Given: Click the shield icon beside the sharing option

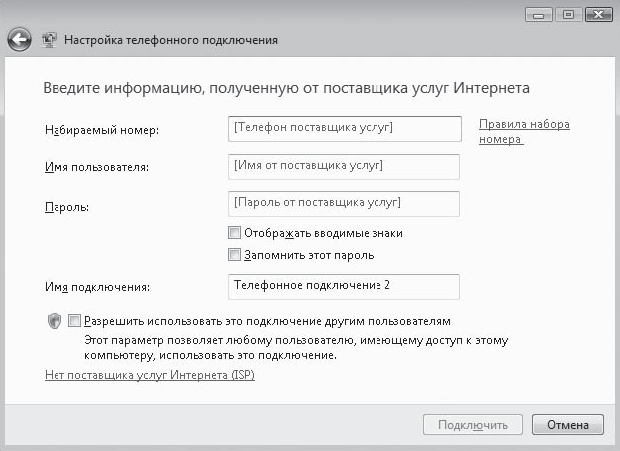Looking at the screenshot, I should (x=54, y=321).
